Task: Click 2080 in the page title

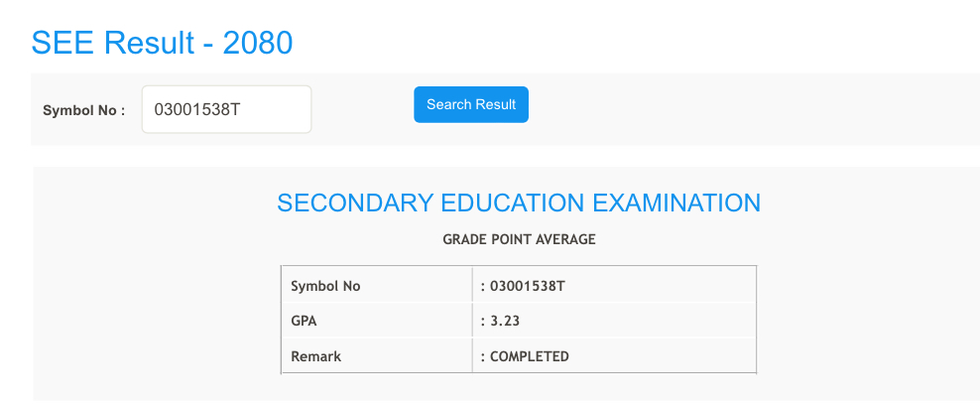Action: click(x=258, y=43)
